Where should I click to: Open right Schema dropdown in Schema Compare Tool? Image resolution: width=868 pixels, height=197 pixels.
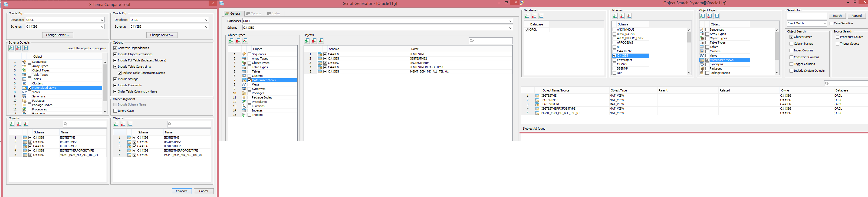coord(206,27)
